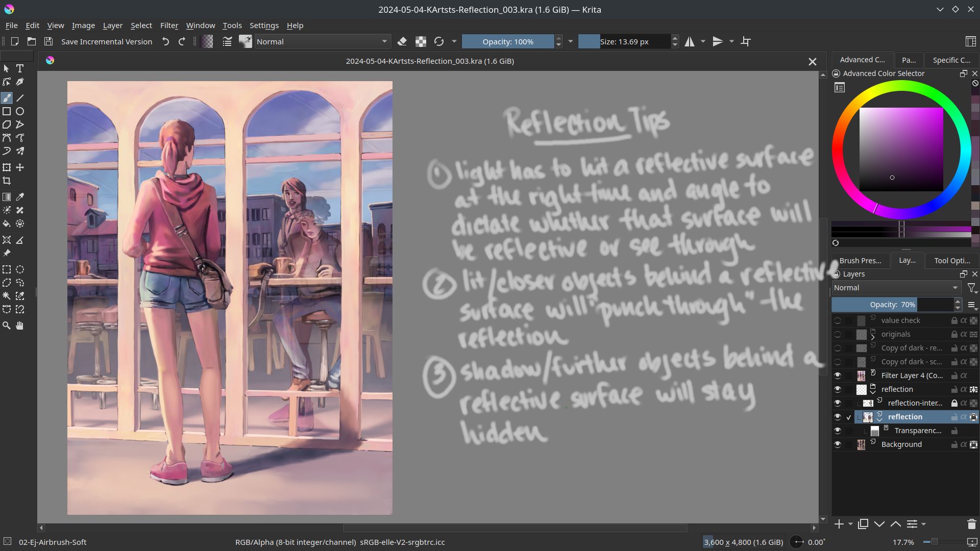Image resolution: width=980 pixels, height=551 pixels.
Task: Click Save Incremental Version button
Action: click(x=107, y=42)
